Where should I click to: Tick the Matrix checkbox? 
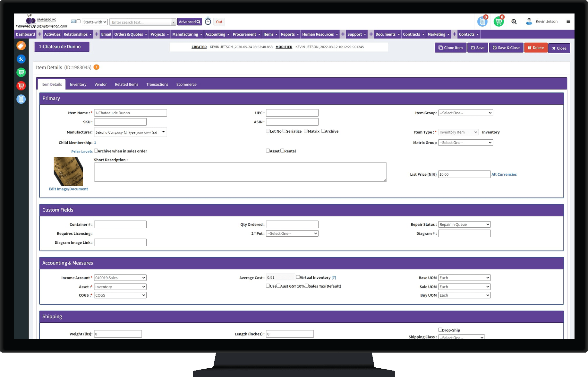(306, 131)
